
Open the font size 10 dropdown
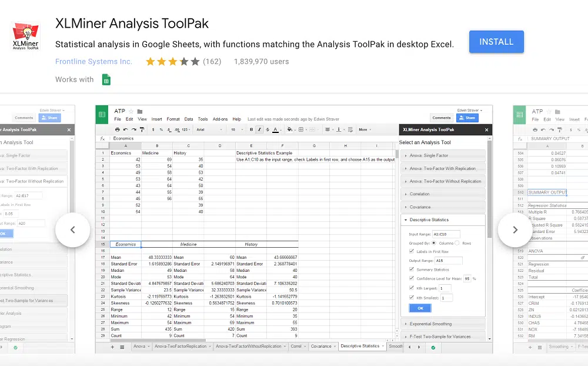236,129
